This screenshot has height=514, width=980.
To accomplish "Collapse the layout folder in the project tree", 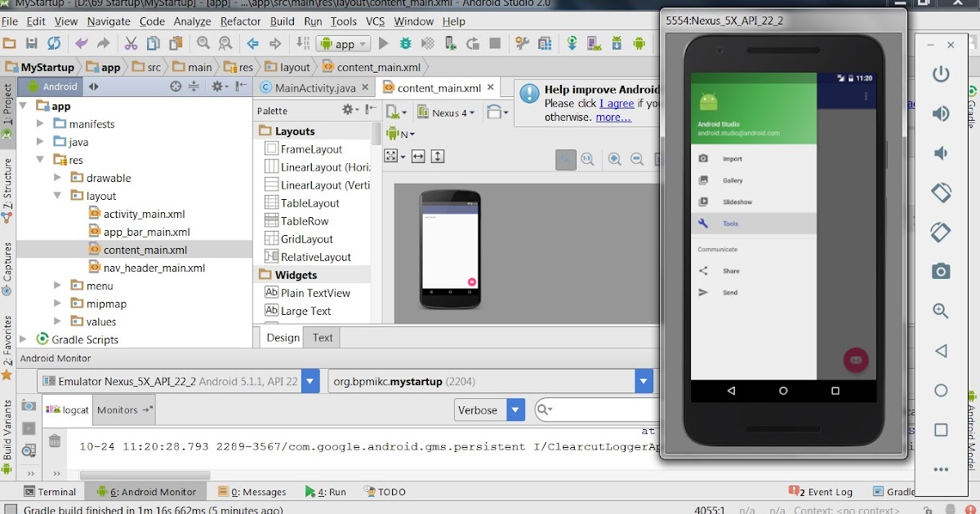I will tap(57, 196).
